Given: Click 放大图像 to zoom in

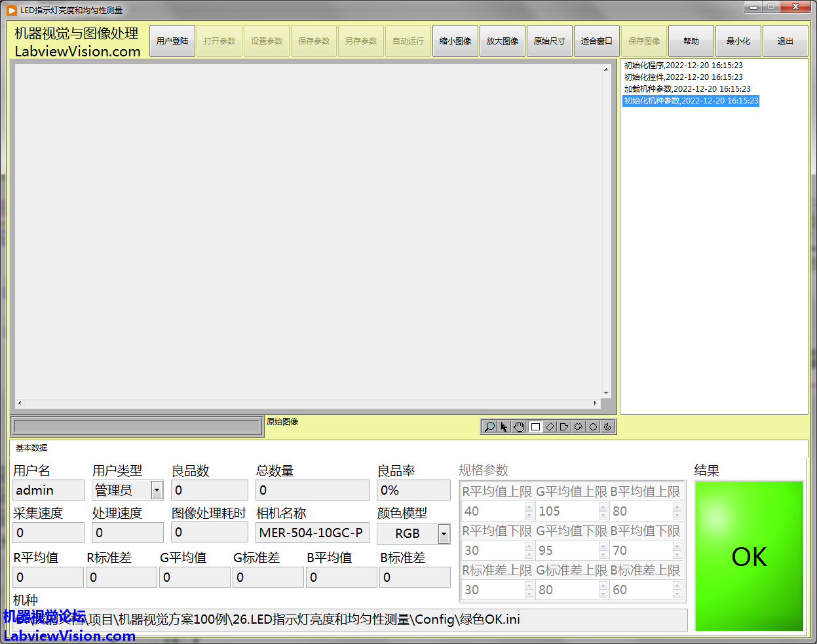Looking at the screenshot, I should pos(503,41).
